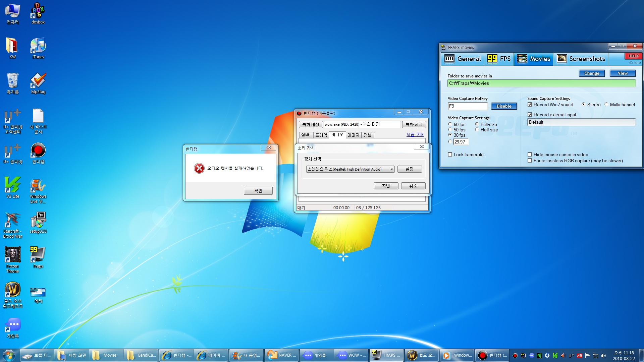The image size is (644, 362).
Task: Expand the 스테레오 믹스 device dropdown
Action: (x=350, y=169)
